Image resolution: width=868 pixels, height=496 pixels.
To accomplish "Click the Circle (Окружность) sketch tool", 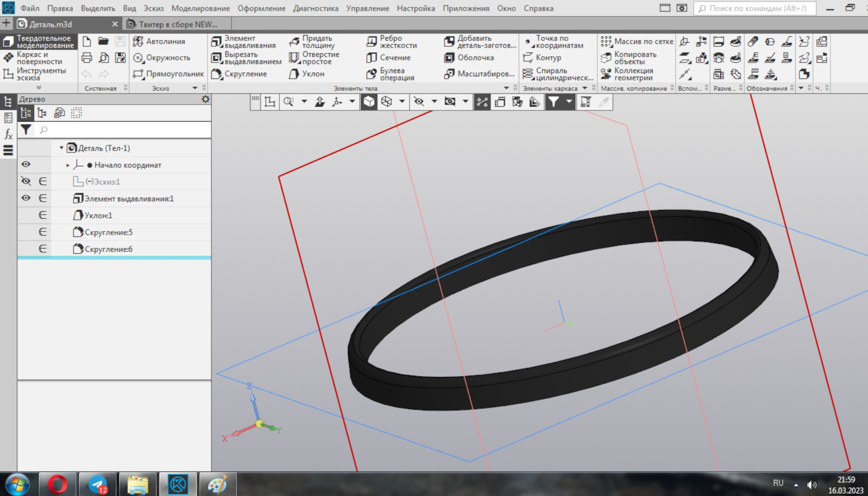I will click(162, 58).
